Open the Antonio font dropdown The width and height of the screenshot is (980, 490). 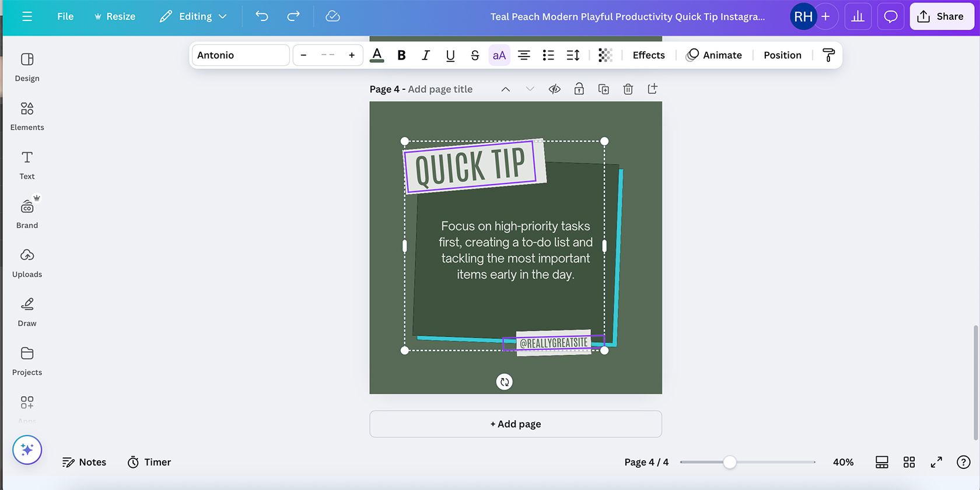point(240,55)
